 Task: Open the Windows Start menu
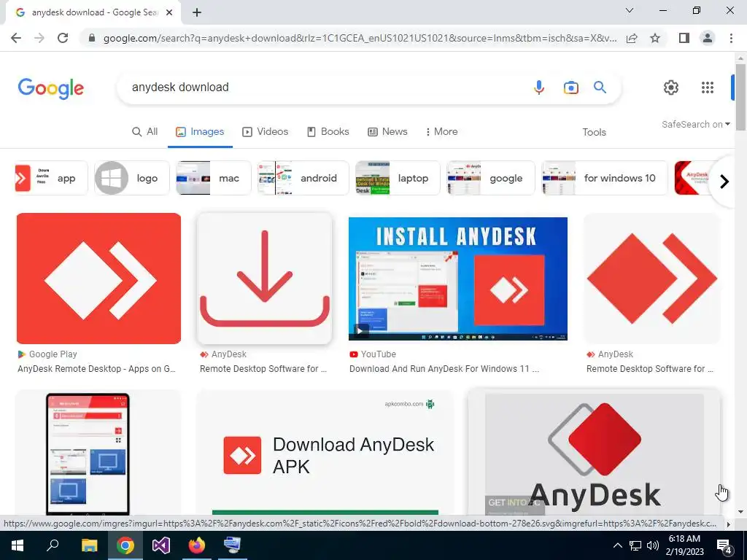pyautogui.click(x=18, y=545)
